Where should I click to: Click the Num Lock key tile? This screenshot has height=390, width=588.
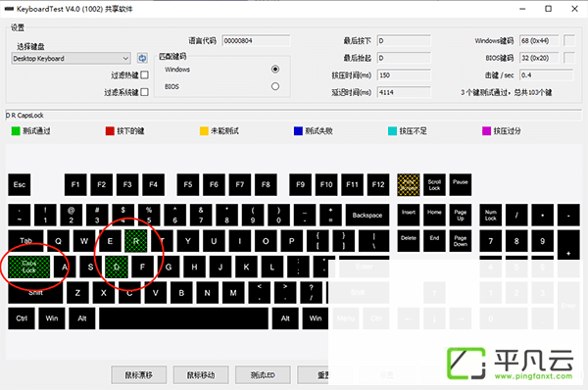point(491,215)
